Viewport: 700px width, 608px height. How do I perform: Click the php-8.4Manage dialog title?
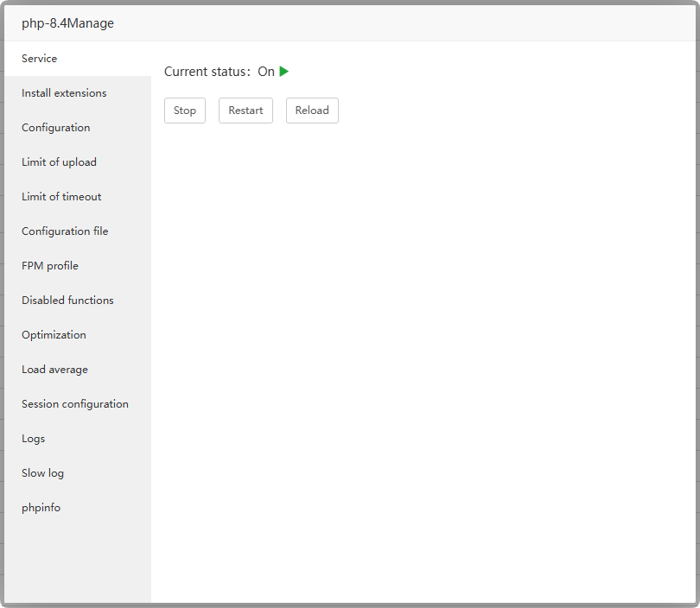(x=67, y=23)
